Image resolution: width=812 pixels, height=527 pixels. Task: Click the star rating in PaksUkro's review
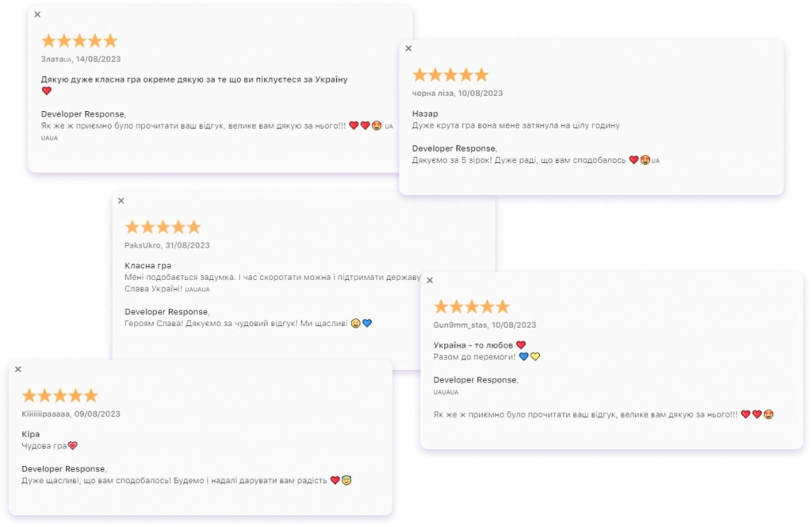[x=163, y=226]
